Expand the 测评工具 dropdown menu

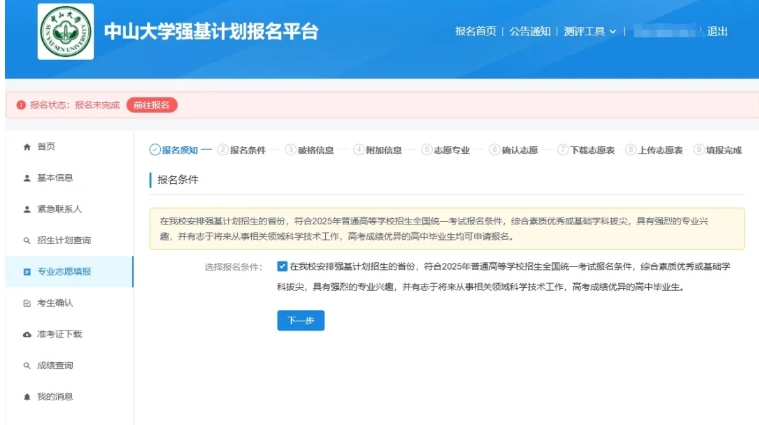click(x=590, y=31)
